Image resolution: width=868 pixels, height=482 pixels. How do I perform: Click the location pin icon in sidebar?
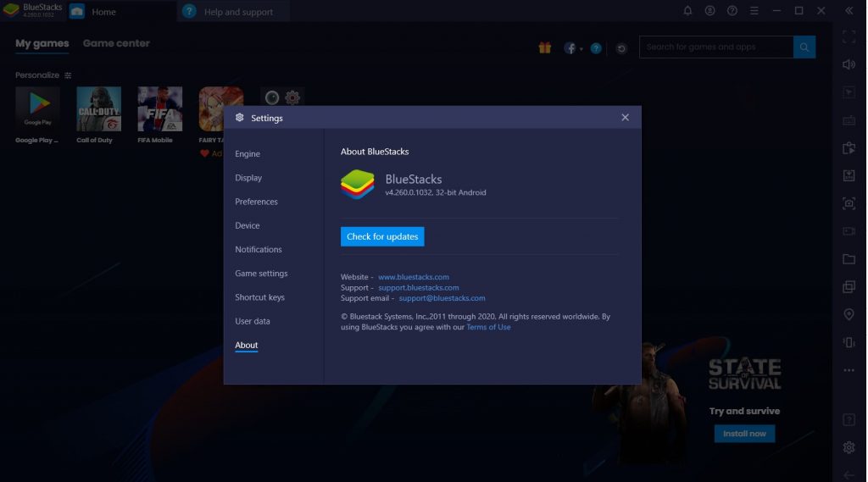pyautogui.click(x=849, y=314)
